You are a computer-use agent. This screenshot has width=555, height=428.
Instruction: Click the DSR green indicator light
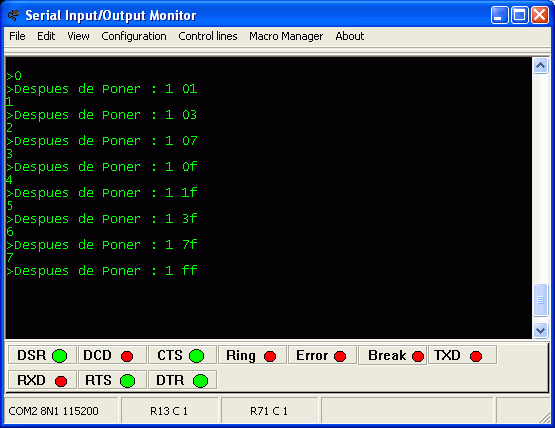pos(59,356)
